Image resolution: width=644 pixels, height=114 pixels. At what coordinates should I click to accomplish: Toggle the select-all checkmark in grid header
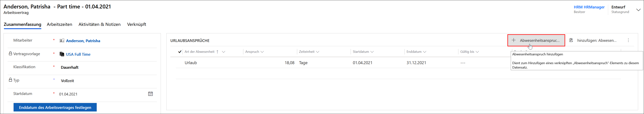[x=180, y=52]
